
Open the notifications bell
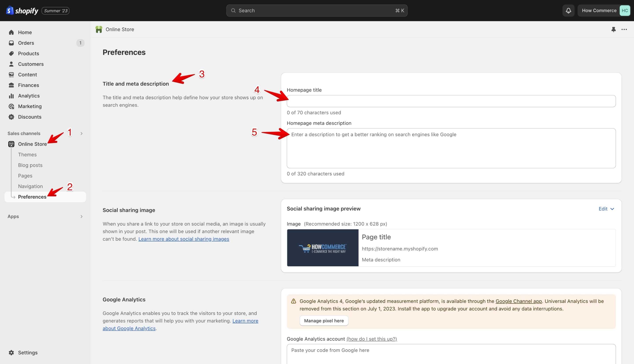[568, 11]
